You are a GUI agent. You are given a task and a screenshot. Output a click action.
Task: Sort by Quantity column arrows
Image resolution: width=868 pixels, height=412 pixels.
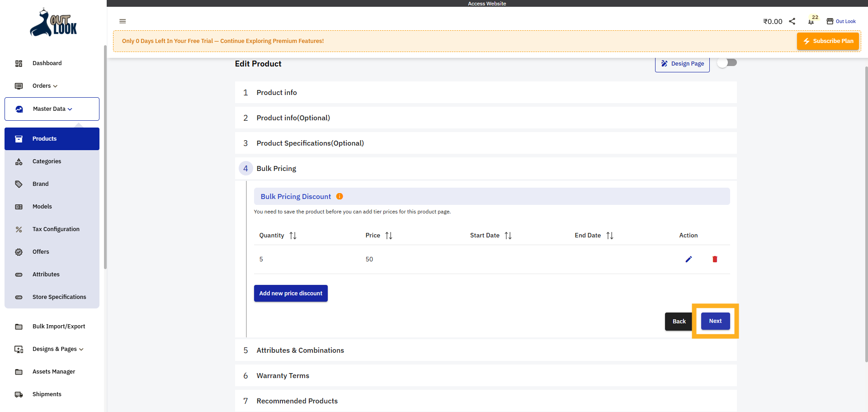point(293,236)
